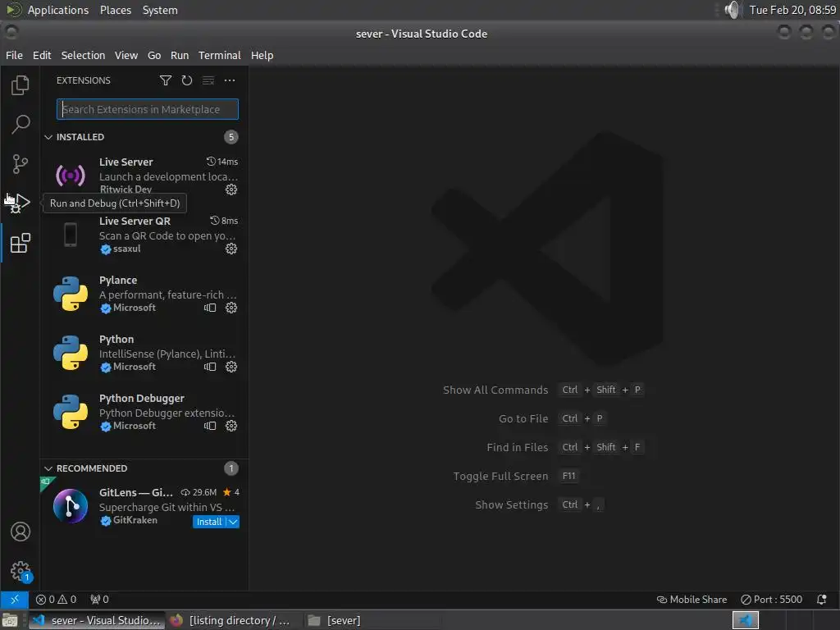Select the Extensions view icon
840x630 pixels.
pyautogui.click(x=20, y=243)
